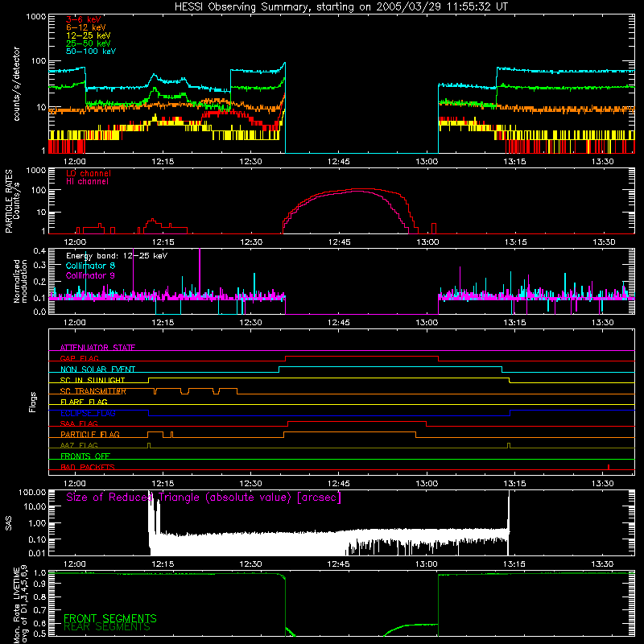Select the "12-25 keV" legend label

88,35
